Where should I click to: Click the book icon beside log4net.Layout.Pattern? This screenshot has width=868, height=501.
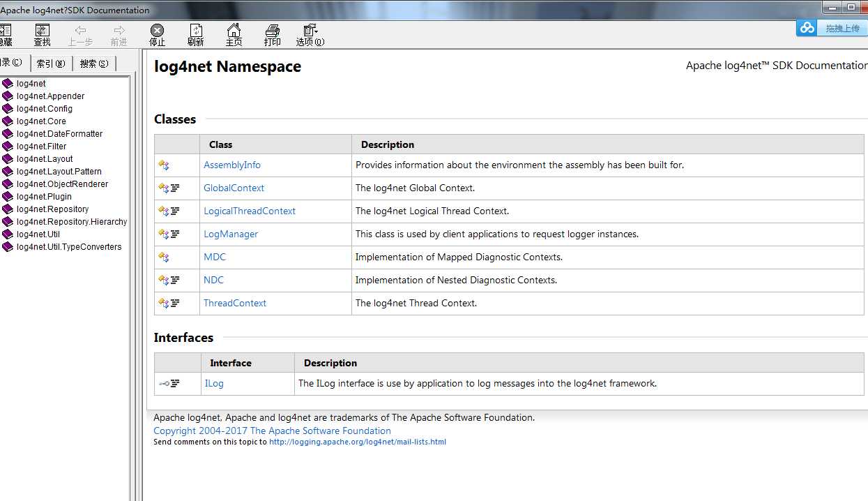[x=8, y=172]
